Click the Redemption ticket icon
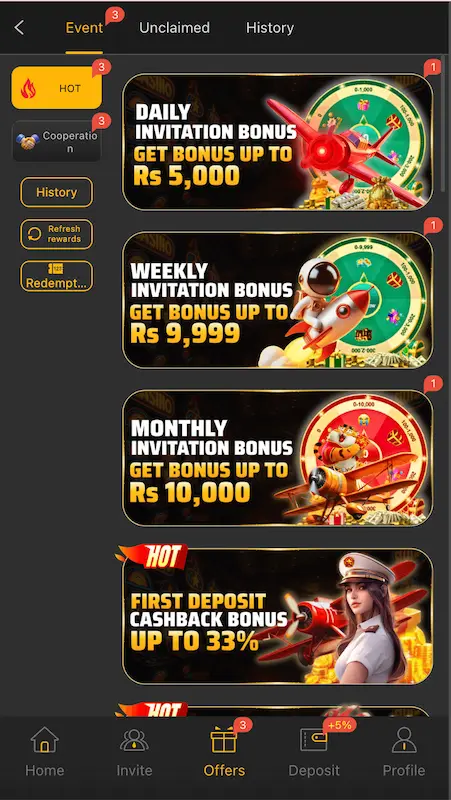The height and width of the screenshot is (800, 451). (x=56, y=269)
